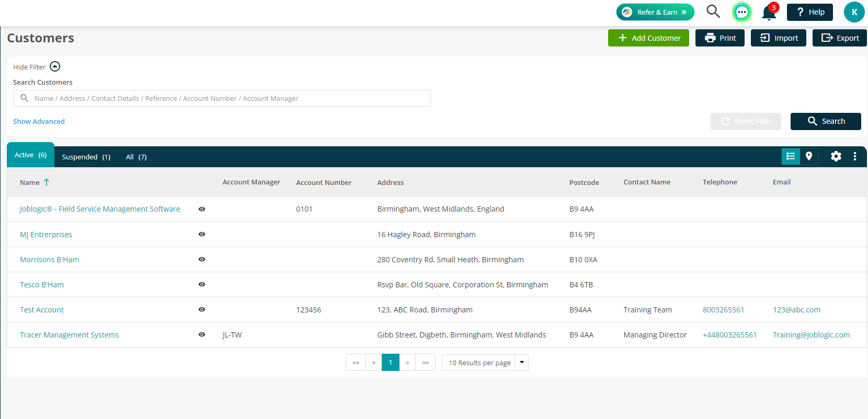Click the eye icon for Test Account
The width and height of the screenshot is (868, 419).
tap(202, 309)
